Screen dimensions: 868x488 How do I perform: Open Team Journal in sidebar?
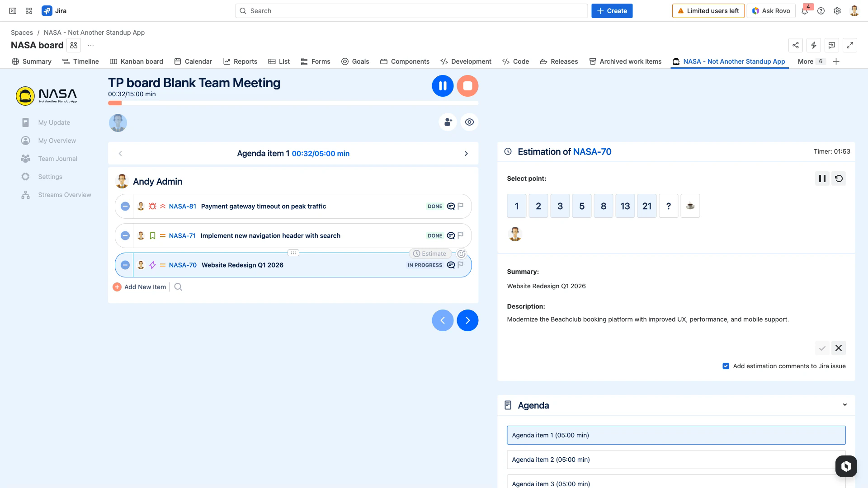coord(57,159)
